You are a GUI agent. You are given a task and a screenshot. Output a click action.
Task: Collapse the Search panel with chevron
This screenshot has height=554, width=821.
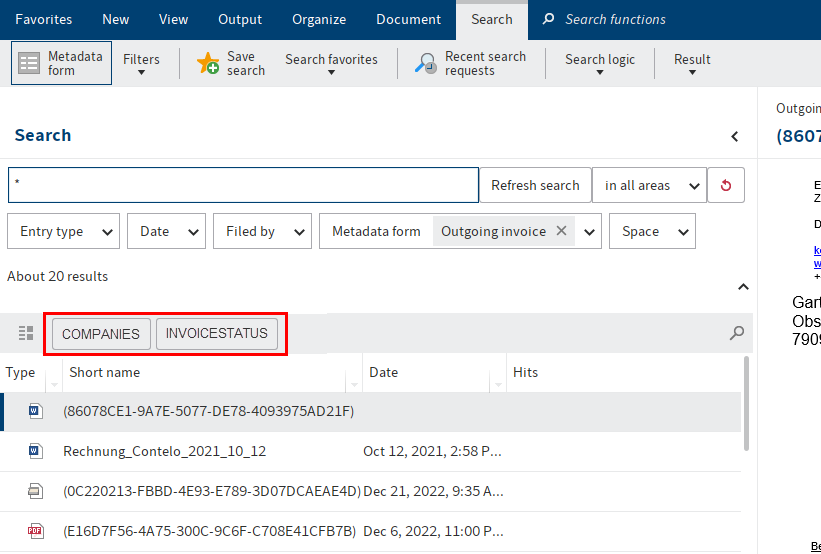tap(735, 136)
